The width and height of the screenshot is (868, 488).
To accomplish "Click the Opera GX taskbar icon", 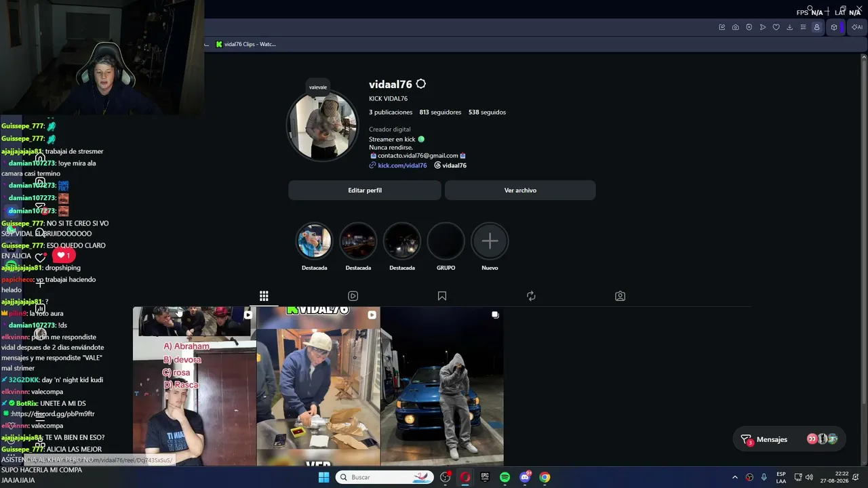I will click(465, 477).
